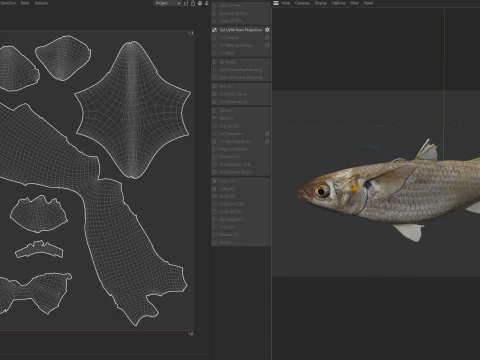Open the viewport Display menu
The height and width of the screenshot is (360, 480).
(321, 3)
